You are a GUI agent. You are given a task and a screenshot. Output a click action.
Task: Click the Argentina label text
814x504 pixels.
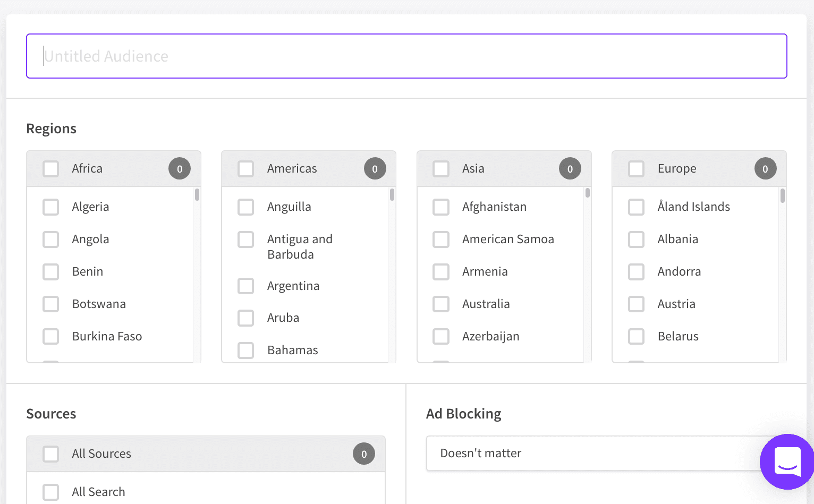293,286
